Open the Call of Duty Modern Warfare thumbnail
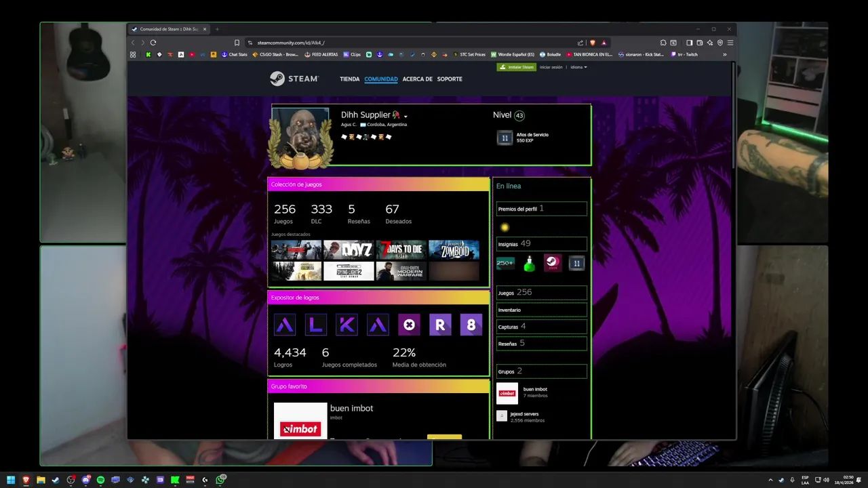The image size is (868, 488). point(401,271)
